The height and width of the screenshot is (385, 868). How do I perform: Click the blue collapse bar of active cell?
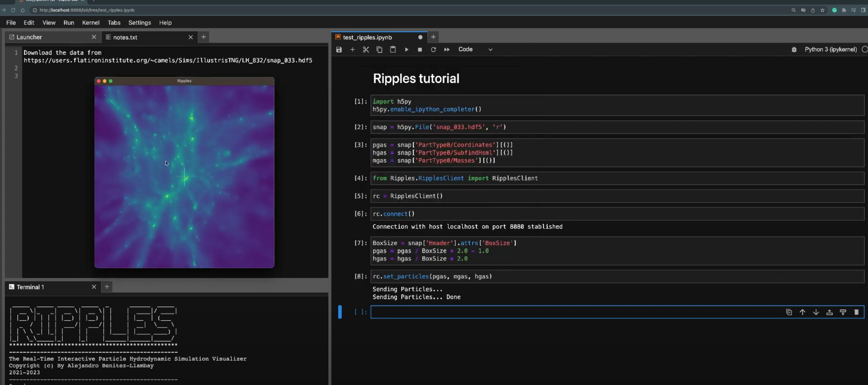click(x=340, y=312)
